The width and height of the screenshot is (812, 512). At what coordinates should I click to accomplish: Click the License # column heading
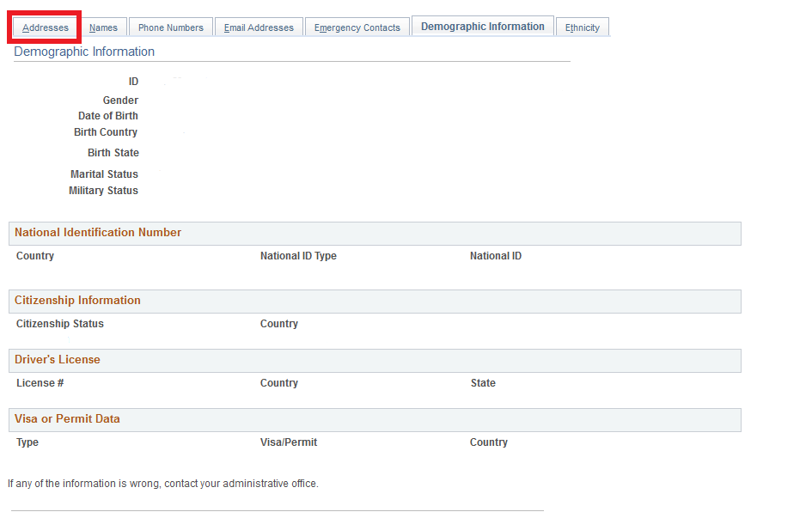click(x=40, y=383)
